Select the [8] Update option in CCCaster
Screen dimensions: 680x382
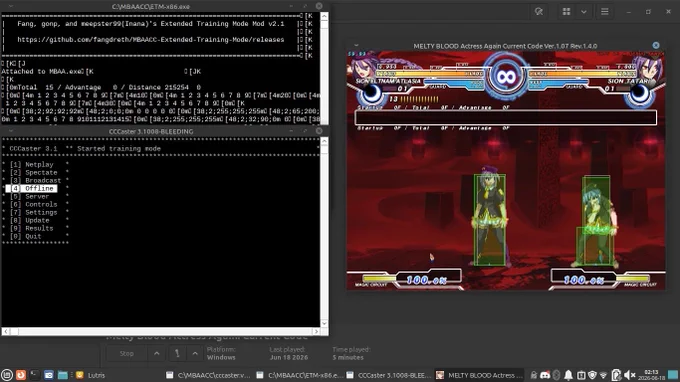click(x=29, y=220)
